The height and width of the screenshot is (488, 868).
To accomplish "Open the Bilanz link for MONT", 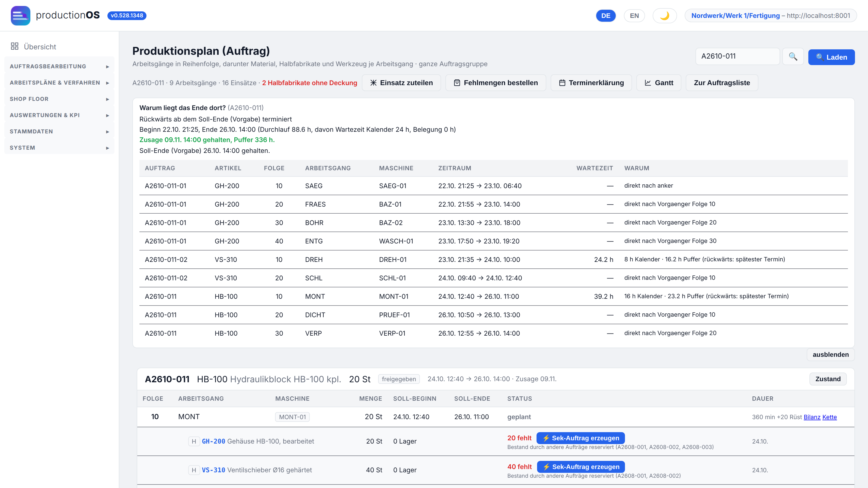I will coord(812,417).
